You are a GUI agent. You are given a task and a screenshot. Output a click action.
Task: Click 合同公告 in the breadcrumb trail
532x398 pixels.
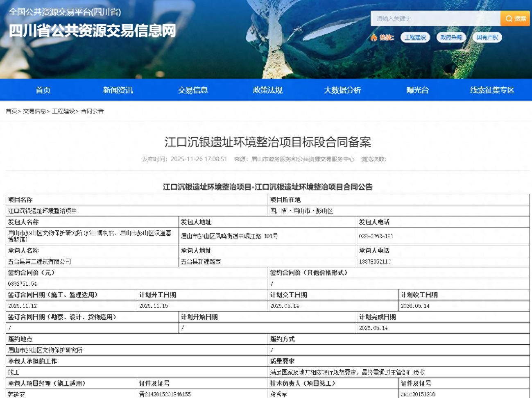coord(92,111)
